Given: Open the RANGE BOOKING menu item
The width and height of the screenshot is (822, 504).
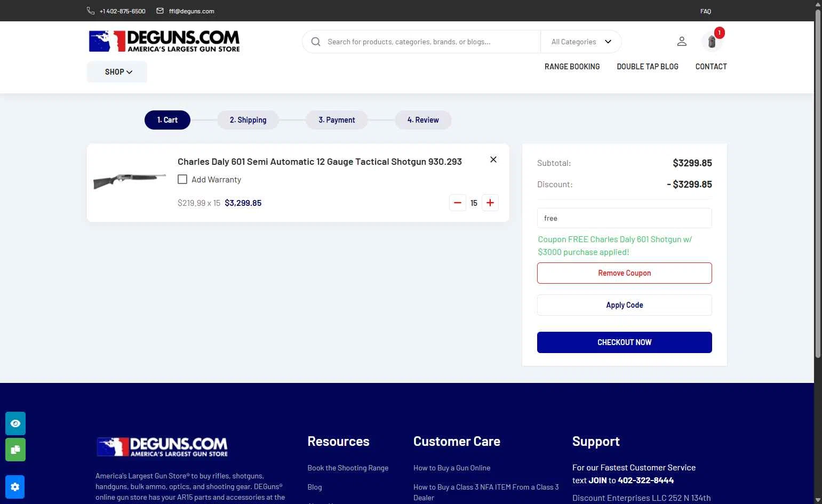Looking at the screenshot, I should pos(572,67).
